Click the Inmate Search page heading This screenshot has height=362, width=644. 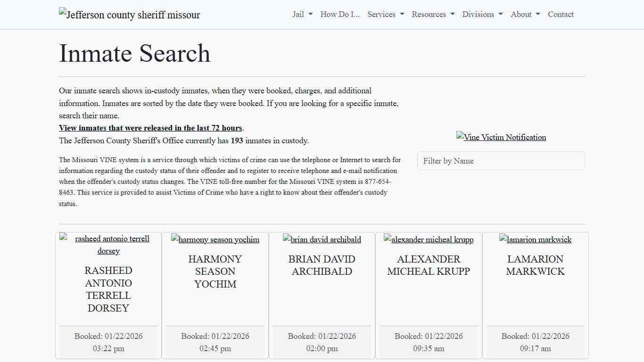[134, 53]
